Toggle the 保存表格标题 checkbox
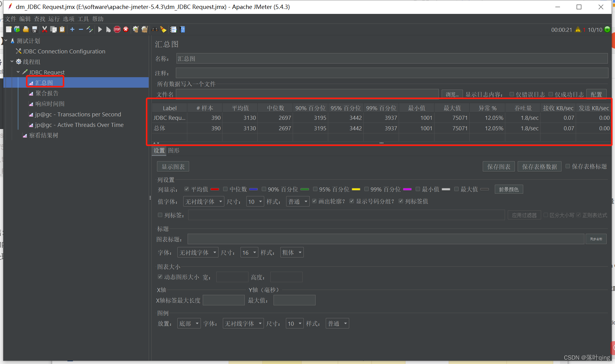615x364 pixels. tap(568, 166)
